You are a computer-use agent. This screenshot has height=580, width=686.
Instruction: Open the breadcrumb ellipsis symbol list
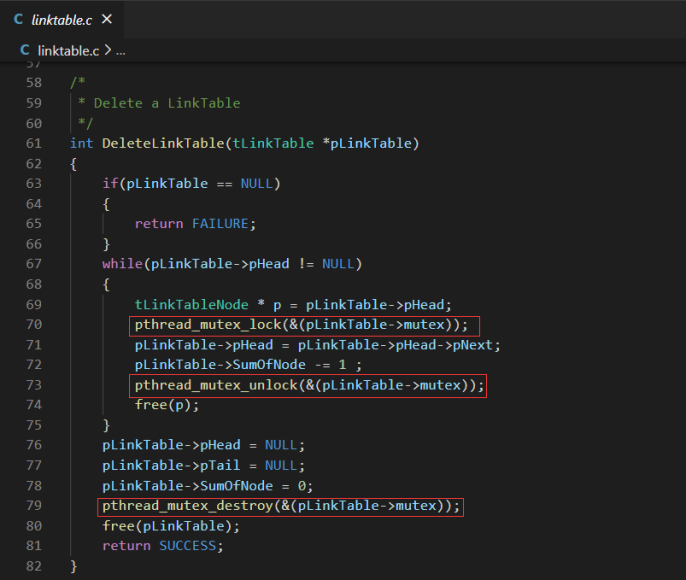click(x=121, y=52)
